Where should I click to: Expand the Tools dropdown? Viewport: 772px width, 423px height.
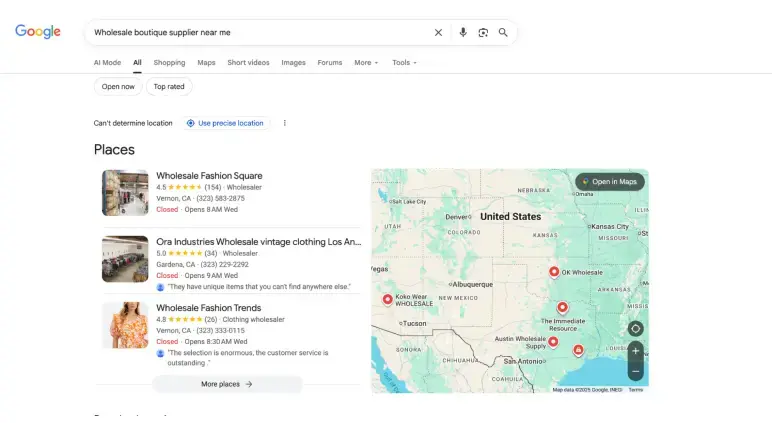point(404,63)
